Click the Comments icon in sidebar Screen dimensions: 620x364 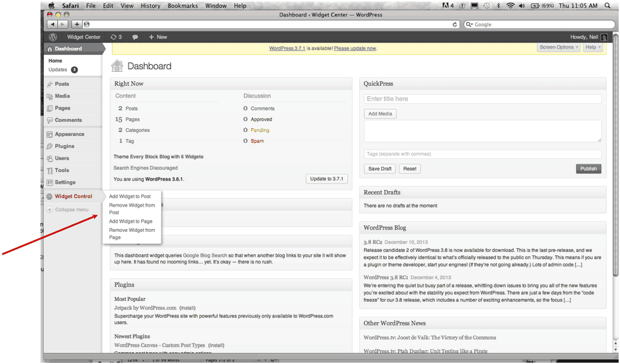pos(50,120)
